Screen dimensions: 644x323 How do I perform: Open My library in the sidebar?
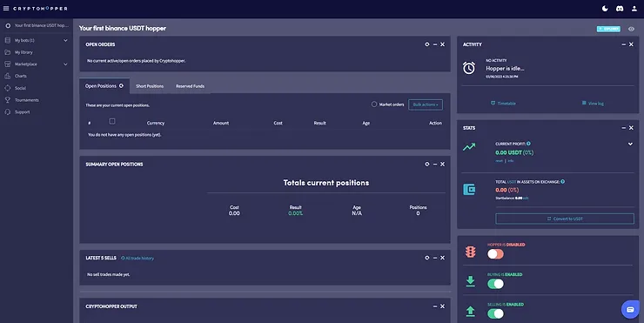pyautogui.click(x=23, y=52)
